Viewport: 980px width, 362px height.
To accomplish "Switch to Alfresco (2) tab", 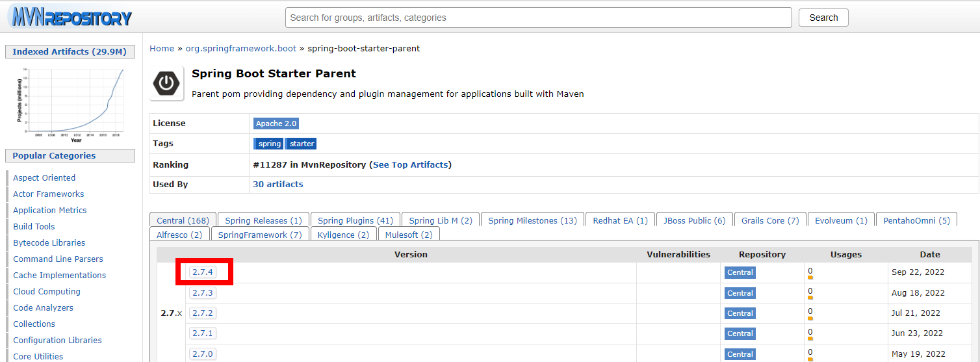I will 179,235.
